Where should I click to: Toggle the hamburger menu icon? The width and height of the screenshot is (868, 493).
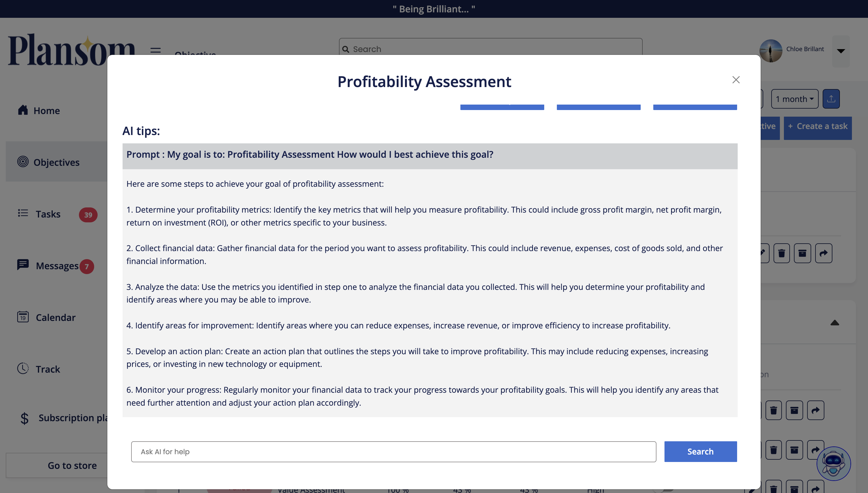(155, 51)
